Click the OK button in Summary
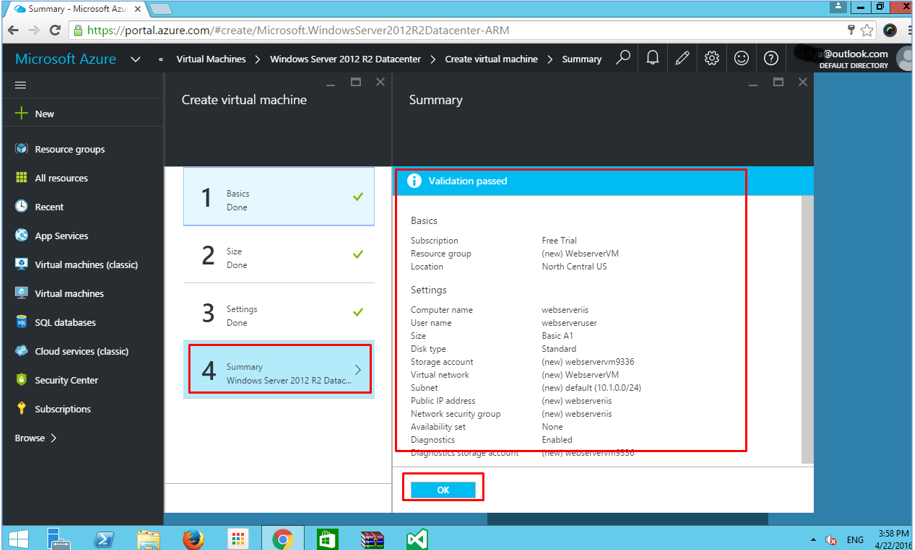 (x=443, y=490)
